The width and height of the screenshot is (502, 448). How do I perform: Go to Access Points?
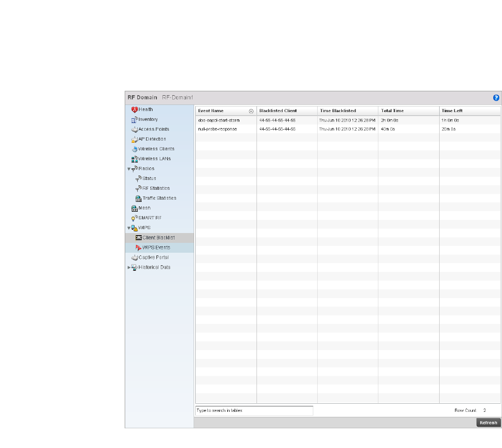[154, 130]
